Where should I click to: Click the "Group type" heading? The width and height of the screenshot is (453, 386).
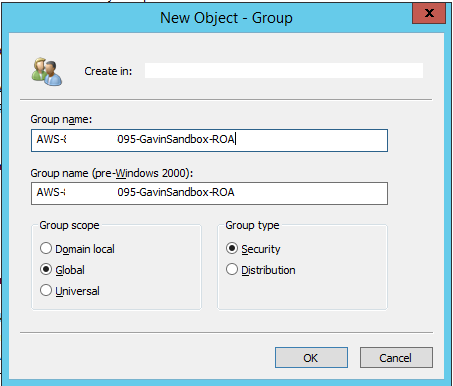(252, 225)
